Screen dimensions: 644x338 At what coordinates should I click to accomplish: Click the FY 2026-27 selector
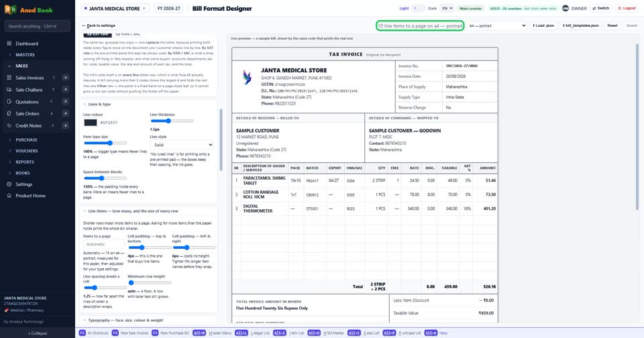click(x=169, y=8)
